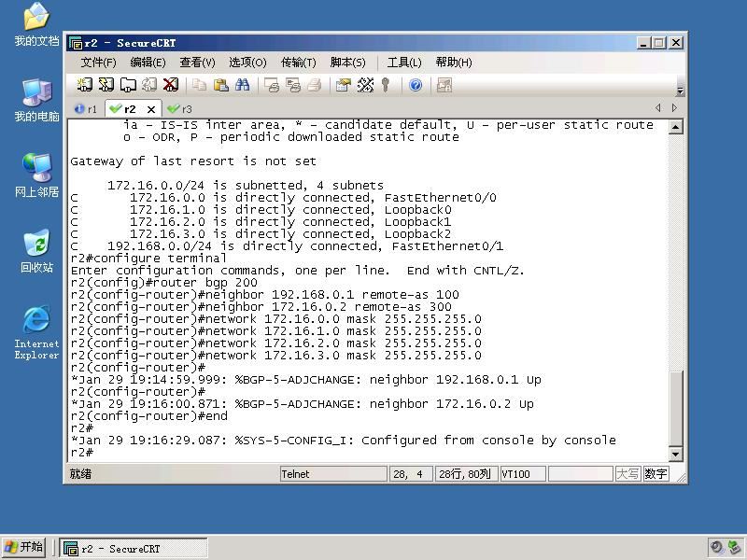
Task: Click the Connect in Tab toolbar icon
Action: pyautogui.click(x=128, y=85)
